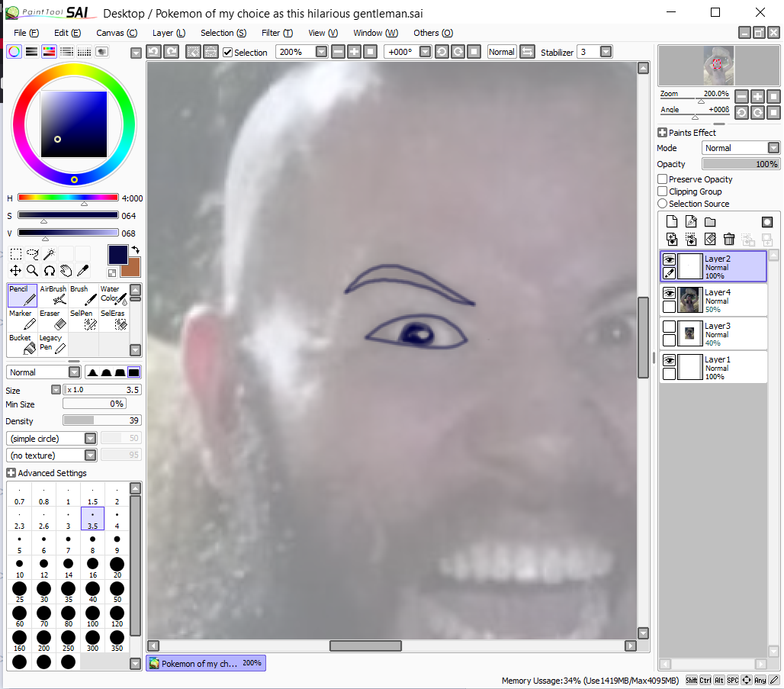Show Layer3 by clicking its visibility box
The height and width of the screenshot is (689, 784).
(669, 327)
